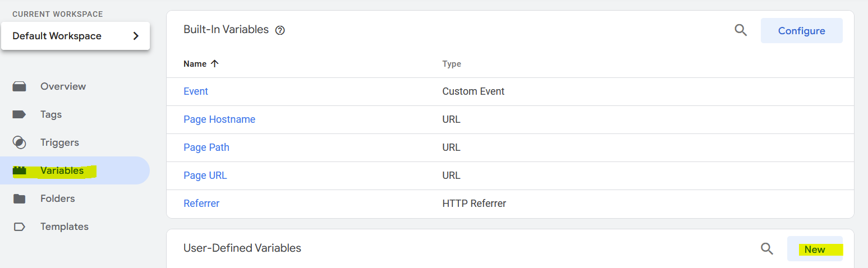
Task: Open Folders using the folder icon
Action: (20, 198)
